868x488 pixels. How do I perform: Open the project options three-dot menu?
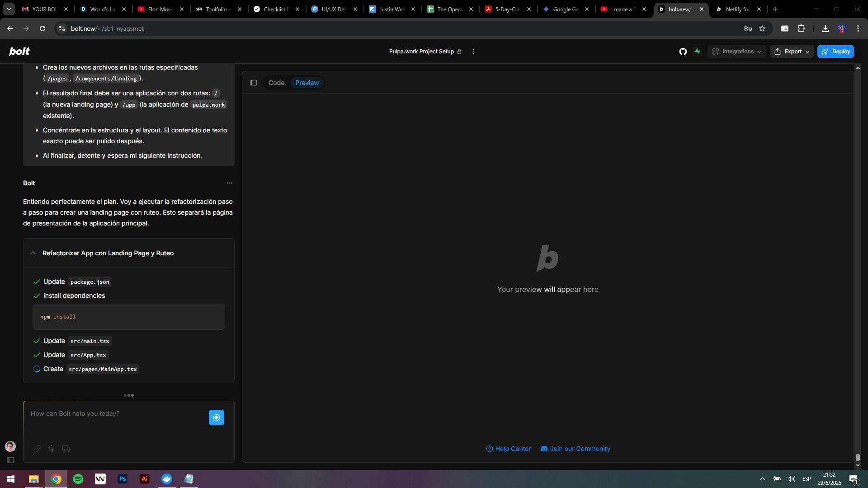click(473, 52)
